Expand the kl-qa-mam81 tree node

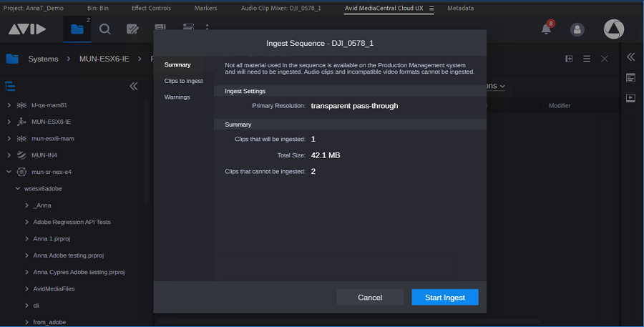pyautogui.click(x=9, y=105)
